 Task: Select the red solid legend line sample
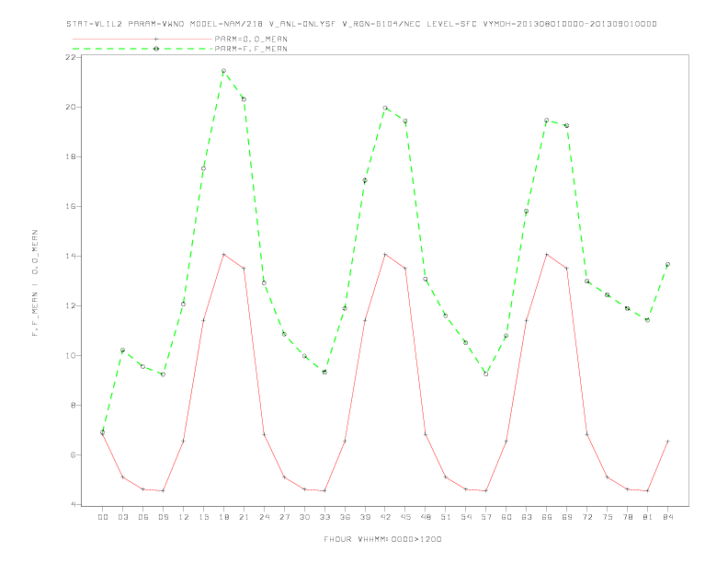point(142,39)
